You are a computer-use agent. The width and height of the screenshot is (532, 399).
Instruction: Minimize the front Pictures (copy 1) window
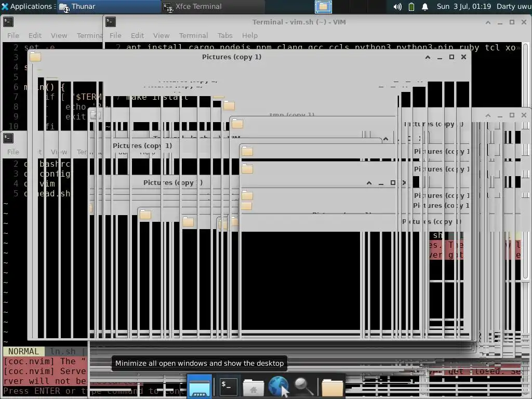click(x=440, y=57)
